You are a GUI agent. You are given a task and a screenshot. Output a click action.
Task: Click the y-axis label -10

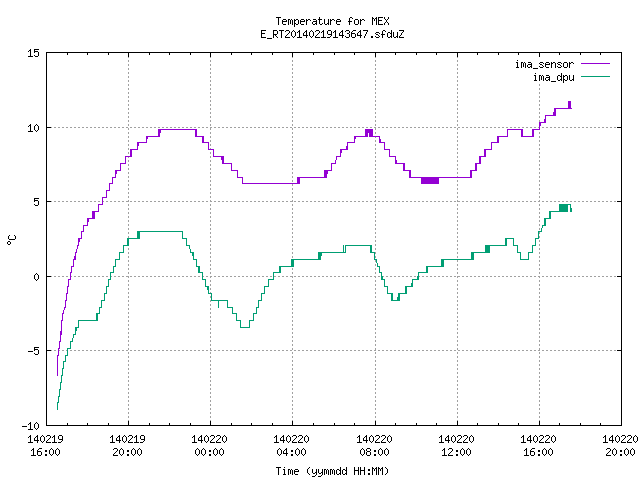coord(31,426)
